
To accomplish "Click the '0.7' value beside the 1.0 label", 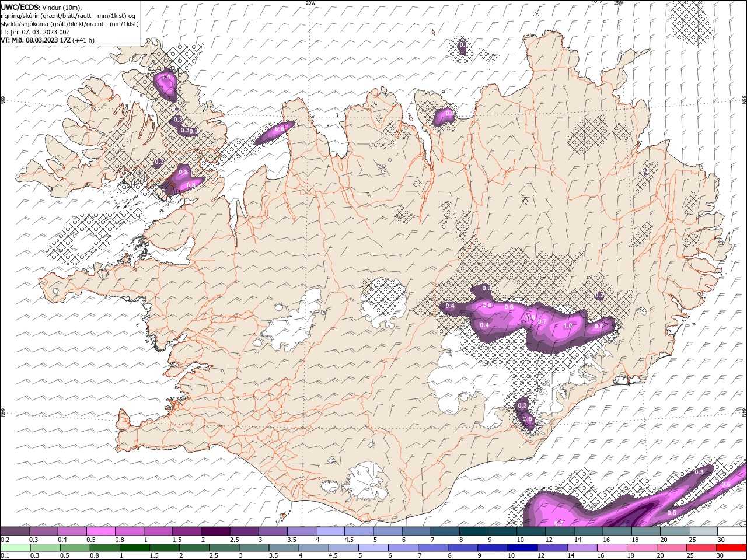I will 542,321.
